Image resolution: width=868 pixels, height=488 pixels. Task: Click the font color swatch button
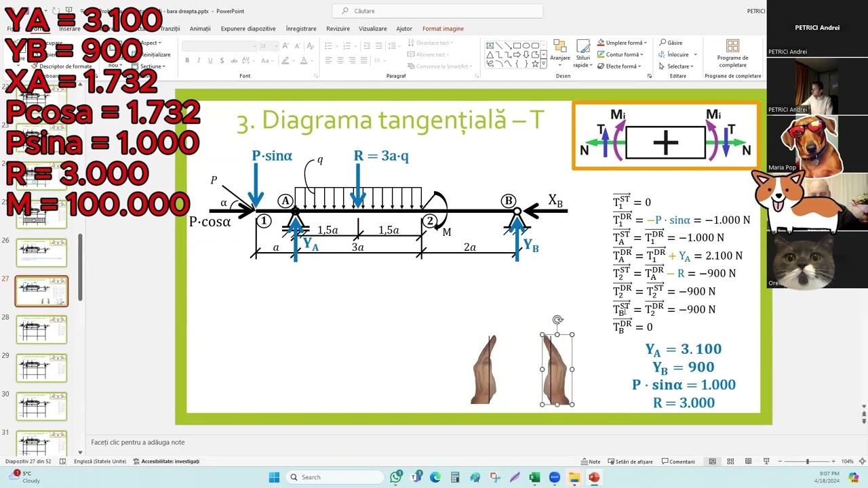click(304, 60)
